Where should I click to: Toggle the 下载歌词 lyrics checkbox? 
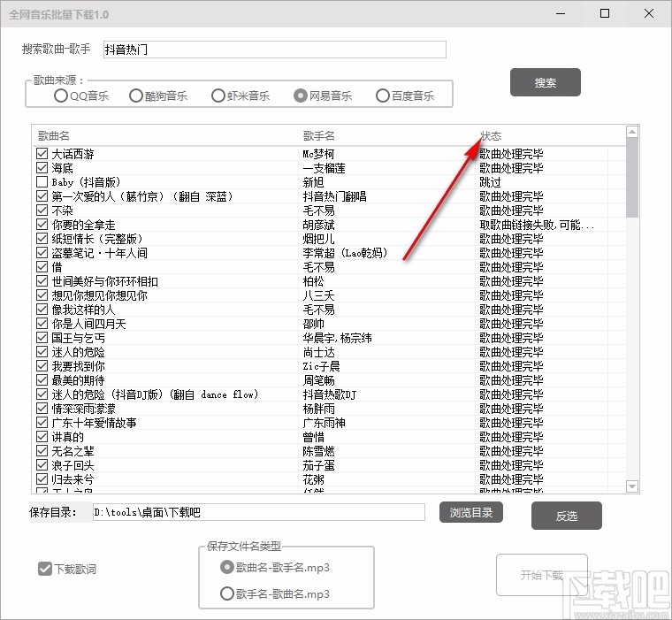click(45, 569)
